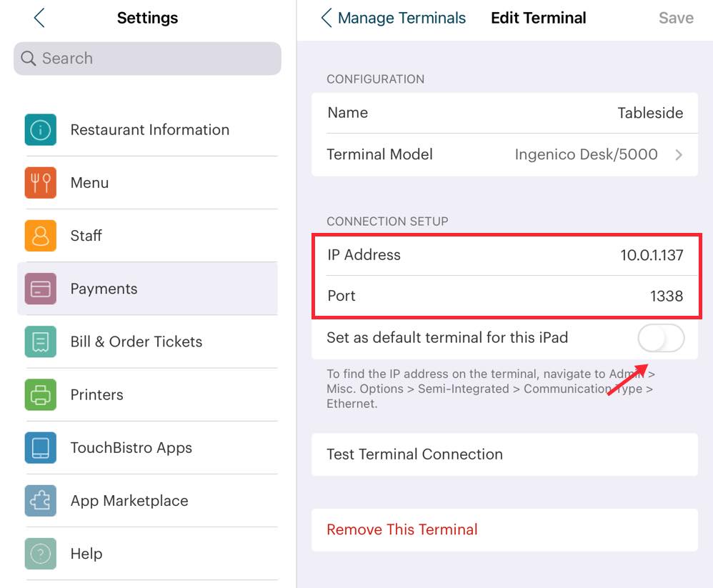Click the Payments credit card icon
The width and height of the screenshot is (713, 588).
(x=41, y=289)
